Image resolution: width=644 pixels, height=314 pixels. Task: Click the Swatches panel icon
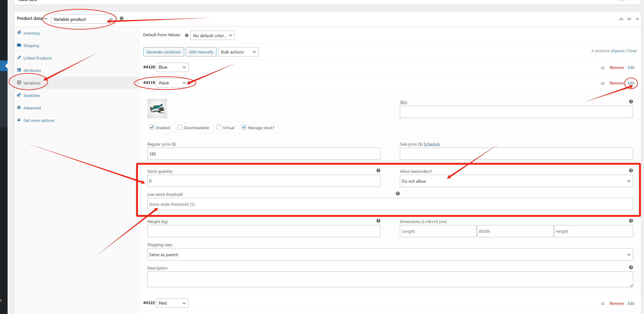coord(19,95)
